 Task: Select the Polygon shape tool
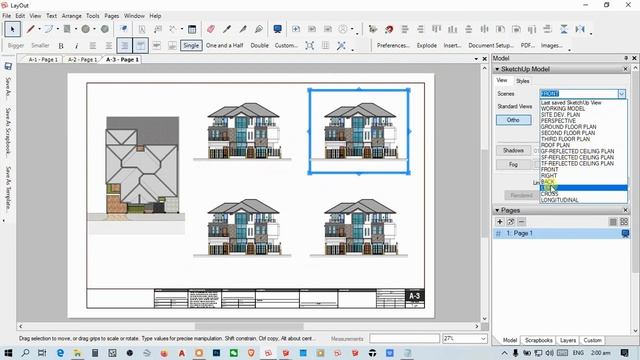[x=105, y=29]
